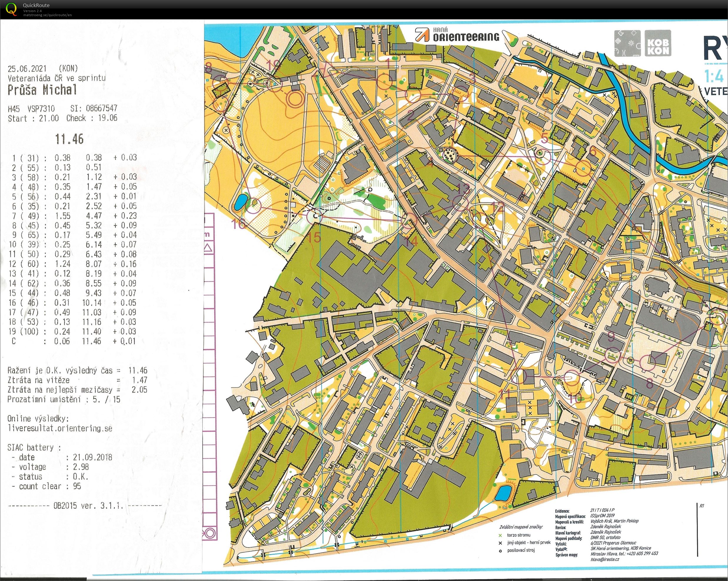The image size is (728, 581).
Task: Open the matstroeng.se/quickroute/en link
Action: 47,15
